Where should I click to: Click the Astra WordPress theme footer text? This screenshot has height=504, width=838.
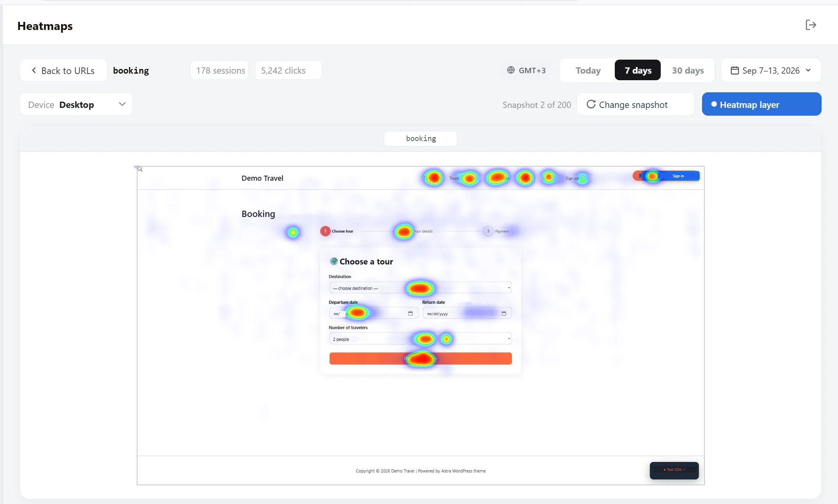click(x=463, y=471)
